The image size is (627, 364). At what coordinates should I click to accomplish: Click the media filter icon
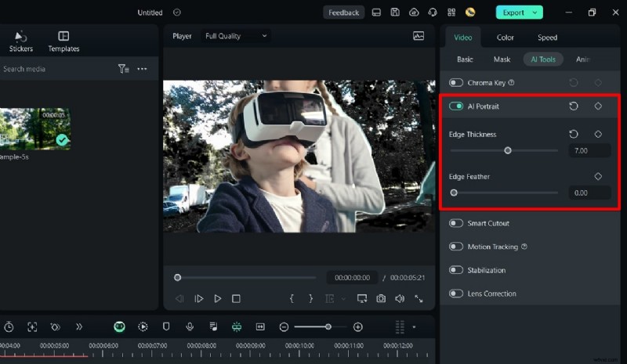123,69
